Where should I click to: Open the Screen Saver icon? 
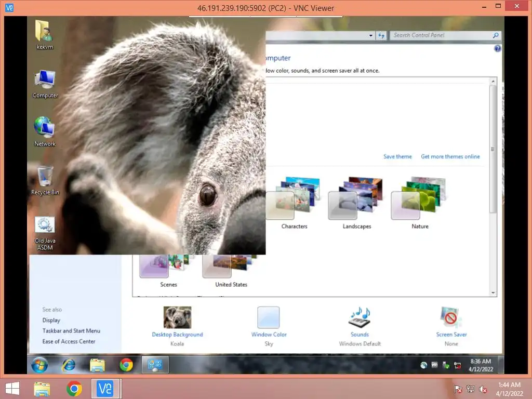(x=451, y=317)
